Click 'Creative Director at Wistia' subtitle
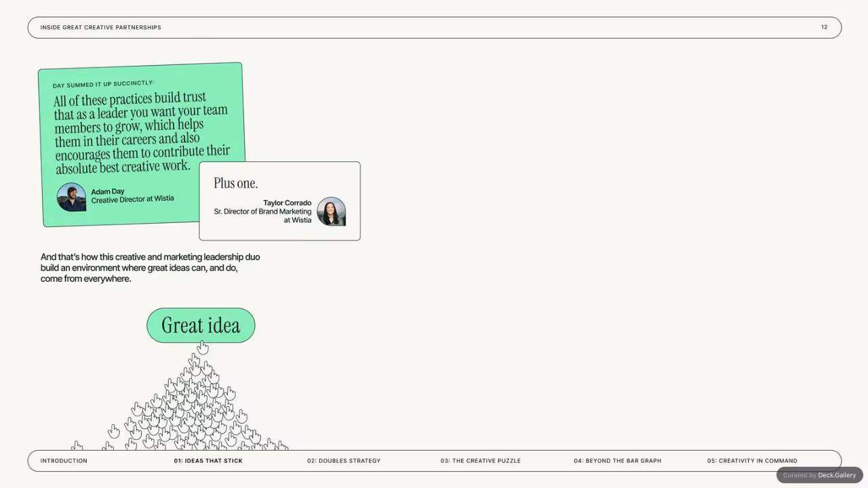The height and width of the screenshot is (488, 868). tap(132, 199)
